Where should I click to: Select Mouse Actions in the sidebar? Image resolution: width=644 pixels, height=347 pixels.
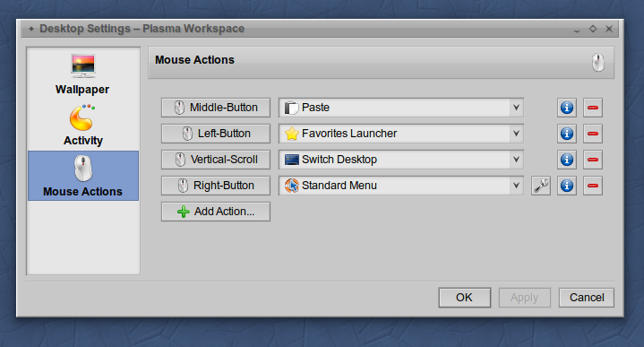coord(83,176)
